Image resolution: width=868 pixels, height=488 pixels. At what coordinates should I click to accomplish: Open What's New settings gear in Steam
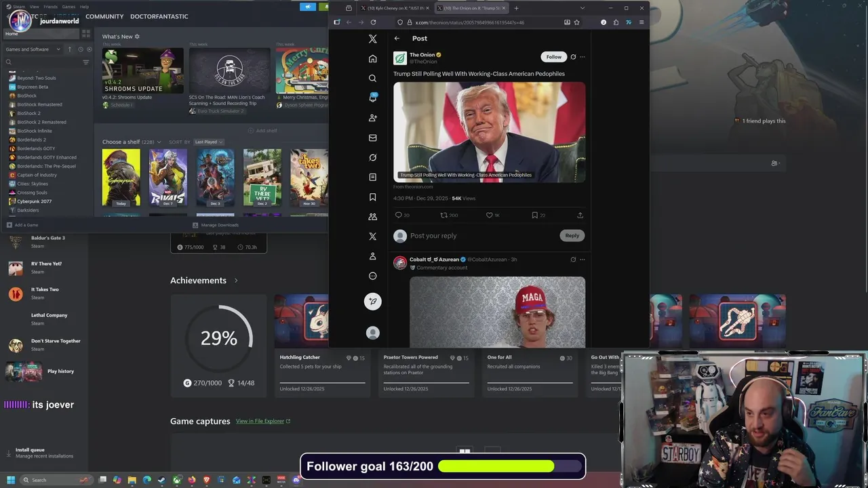pos(137,37)
